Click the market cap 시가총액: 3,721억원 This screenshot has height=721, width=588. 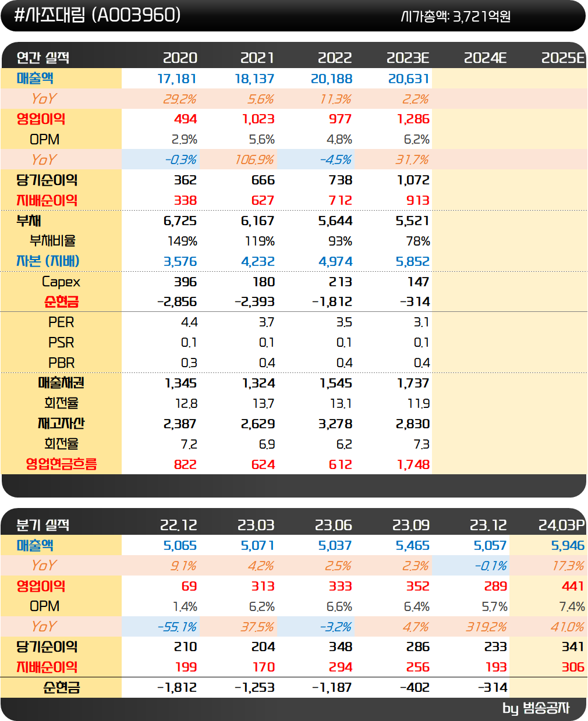[456, 16]
